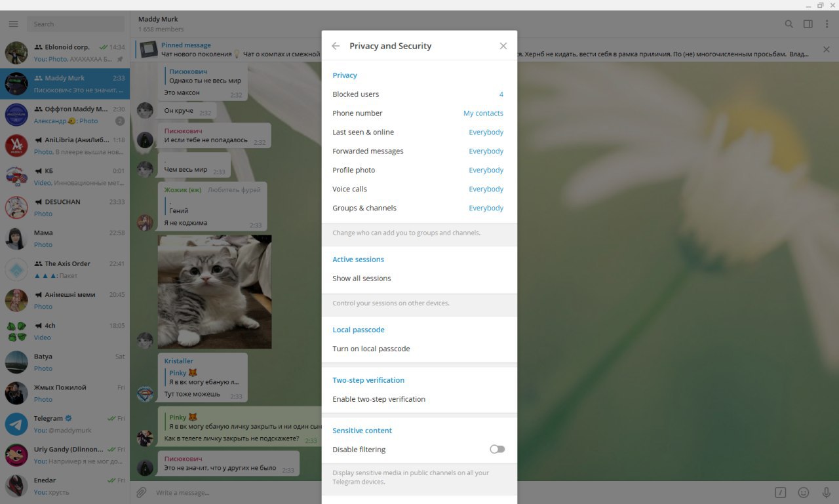Click the search chat magnifier icon
Image resolution: width=839 pixels, height=504 pixels.
pos(789,24)
